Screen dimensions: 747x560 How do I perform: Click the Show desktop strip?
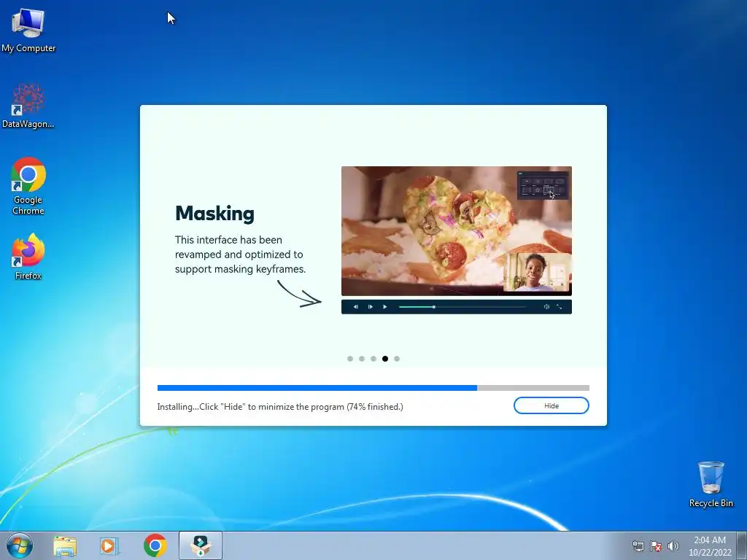tap(742, 545)
